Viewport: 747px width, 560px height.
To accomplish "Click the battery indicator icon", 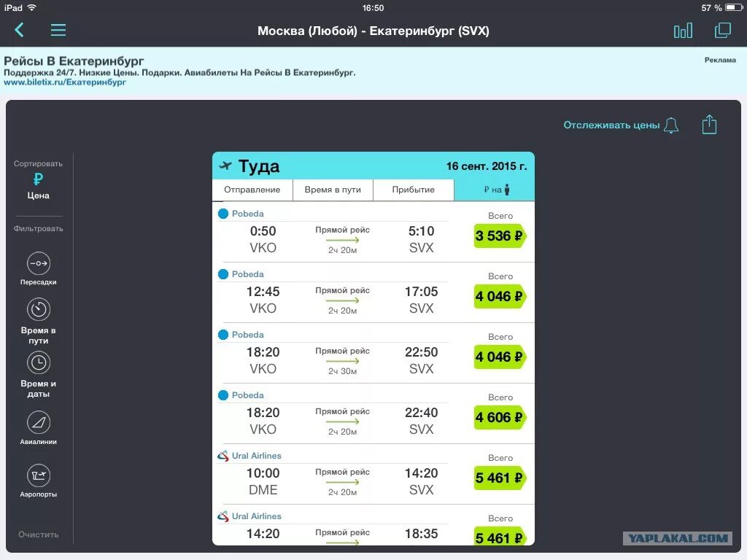I will tap(734, 7).
